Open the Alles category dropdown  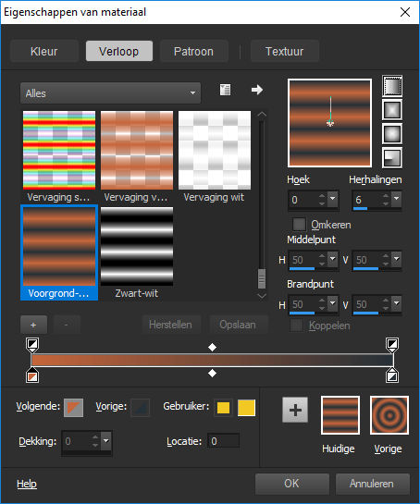[x=111, y=93]
